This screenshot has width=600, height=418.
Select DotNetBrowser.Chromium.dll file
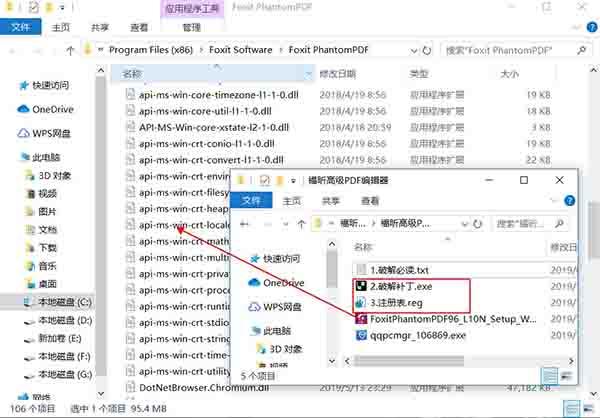[204, 388]
